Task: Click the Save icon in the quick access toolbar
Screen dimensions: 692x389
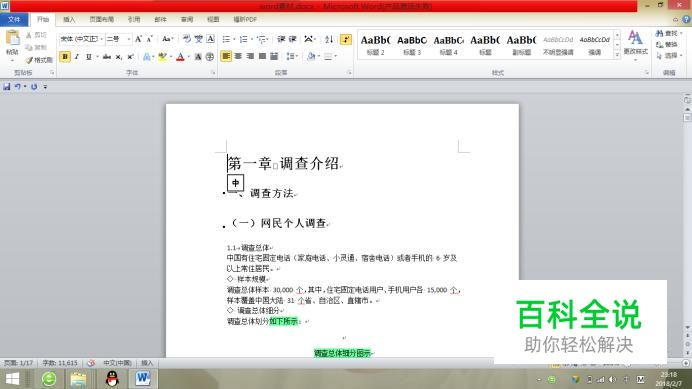Action: 7,87
